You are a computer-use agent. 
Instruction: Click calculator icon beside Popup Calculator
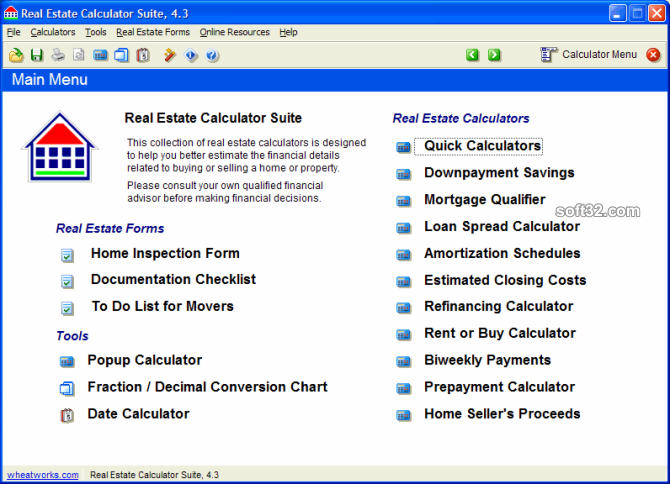point(67,362)
